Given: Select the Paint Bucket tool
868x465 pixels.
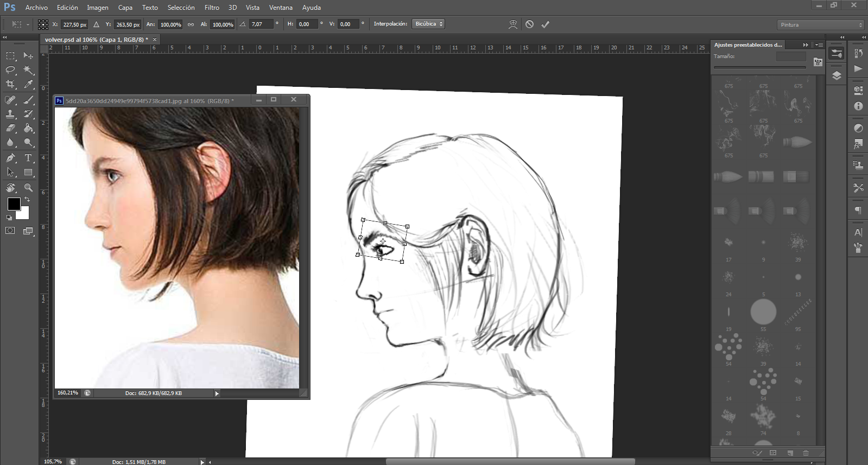Looking at the screenshot, I should (x=28, y=128).
